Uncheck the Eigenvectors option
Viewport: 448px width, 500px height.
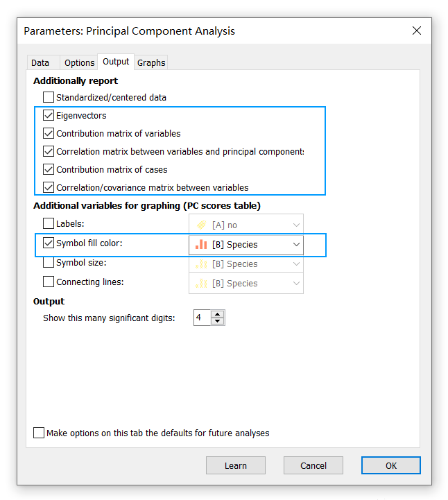click(x=49, y=116)
